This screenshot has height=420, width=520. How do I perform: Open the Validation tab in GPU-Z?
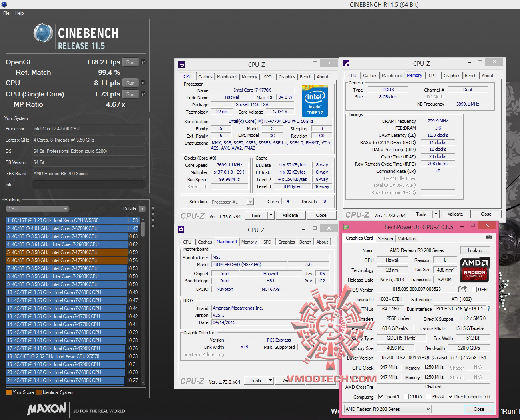pos(407,239)
